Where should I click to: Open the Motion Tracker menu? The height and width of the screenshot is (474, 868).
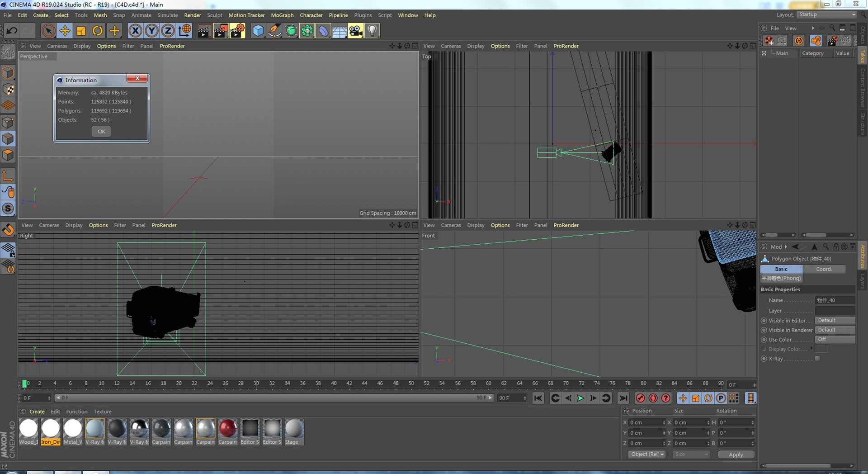[x=246, y=15]
